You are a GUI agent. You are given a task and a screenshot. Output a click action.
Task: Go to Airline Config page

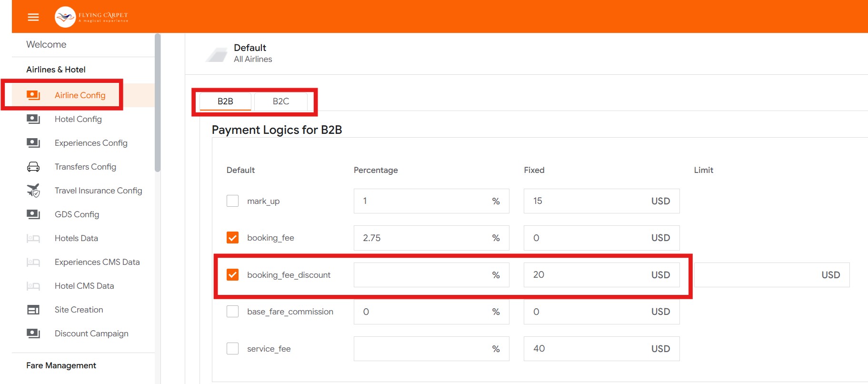(80, 95)
